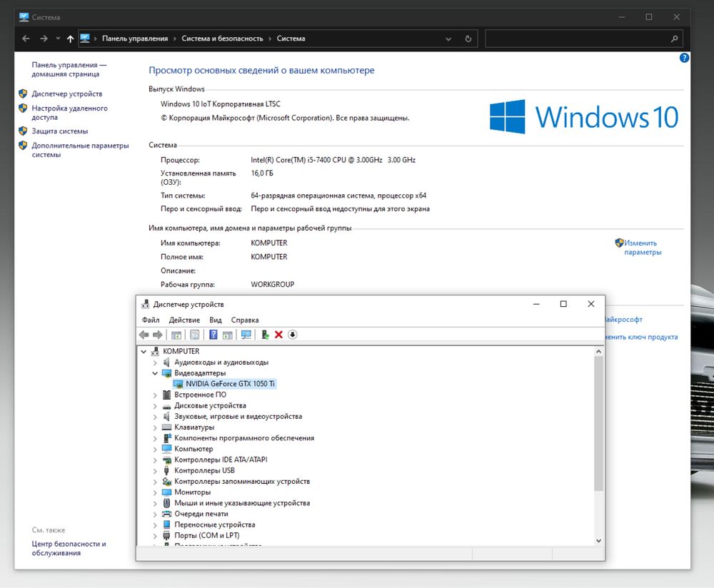The width and height of the screenshot is (714, 588).
Task: Click Properties icon in Device Manager toolbar
Action: pos(194,335)
